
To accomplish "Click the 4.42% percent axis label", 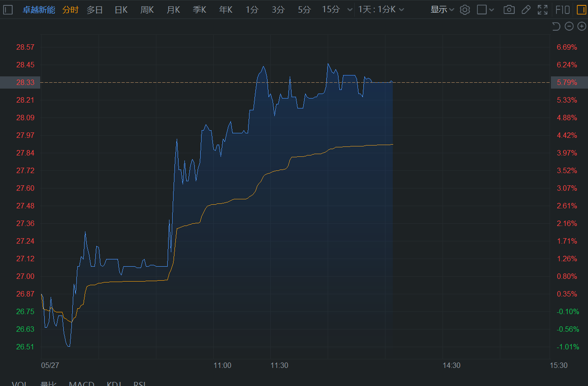I will 567,135.
